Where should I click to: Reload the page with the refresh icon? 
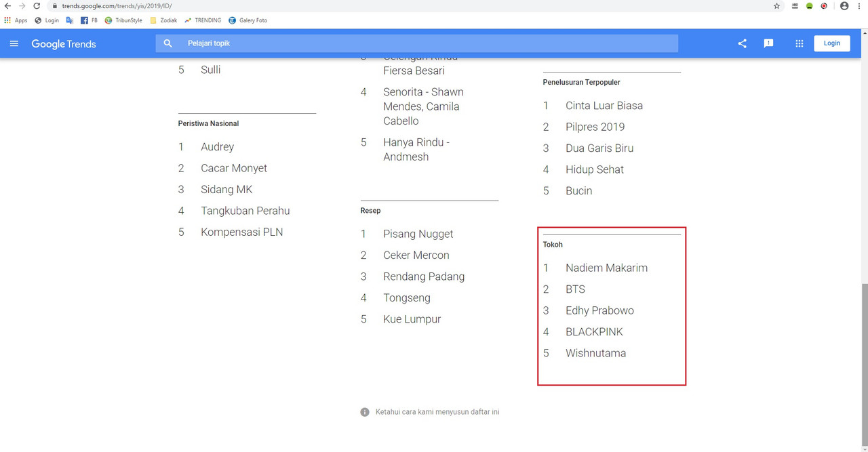click(x=37, y=5)
